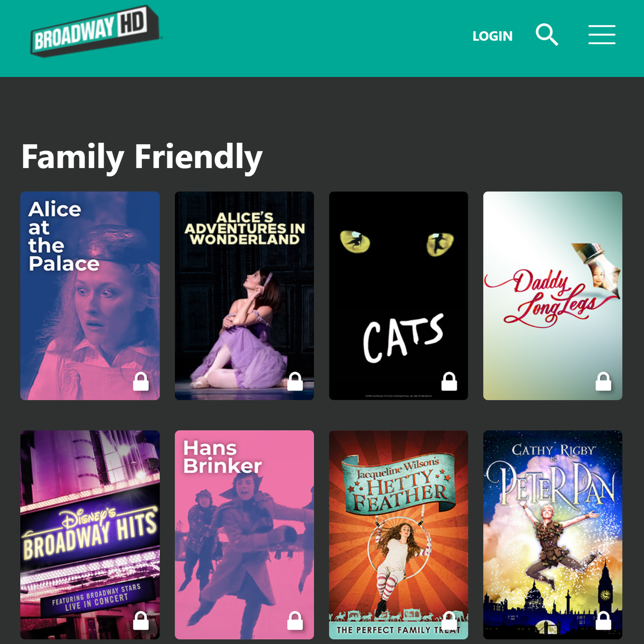644x644 pixels.
Task: Select Jacqueline Wilson's Hetty Feather poster
Action: pyautogui.click(x=399, y=535)
